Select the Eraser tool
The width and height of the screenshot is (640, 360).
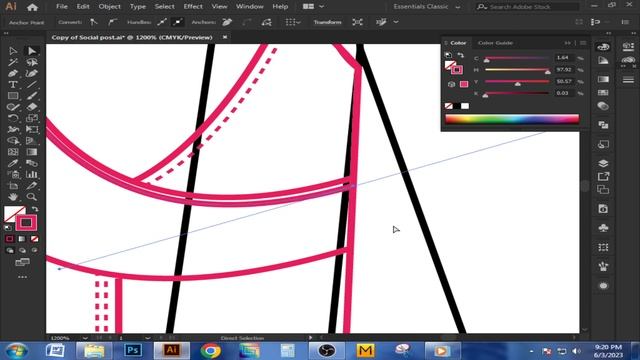tap(32, 107)
